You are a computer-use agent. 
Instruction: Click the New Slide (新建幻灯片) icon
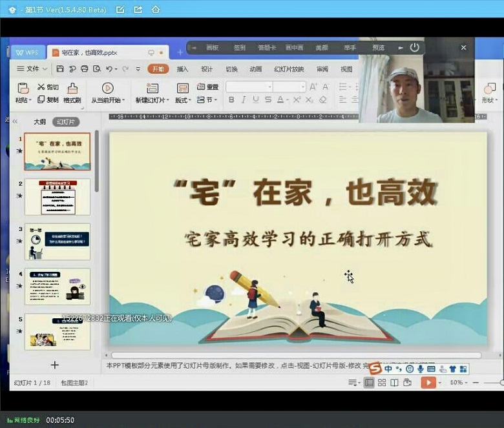click(x=152, y=88)
